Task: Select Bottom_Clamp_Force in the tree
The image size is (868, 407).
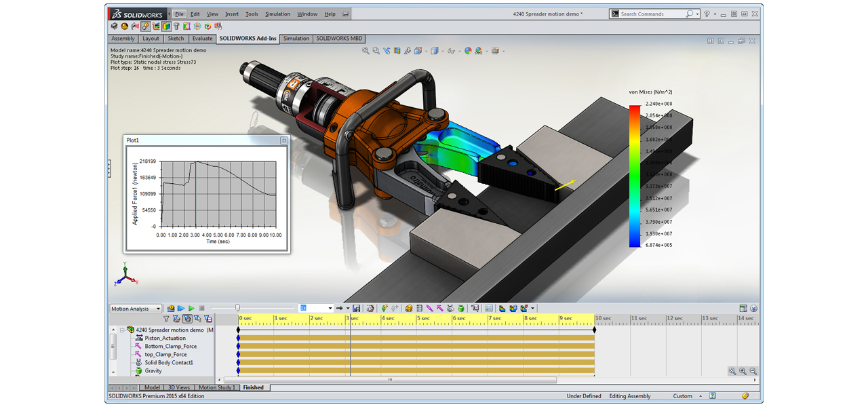Action: (170, 346)
